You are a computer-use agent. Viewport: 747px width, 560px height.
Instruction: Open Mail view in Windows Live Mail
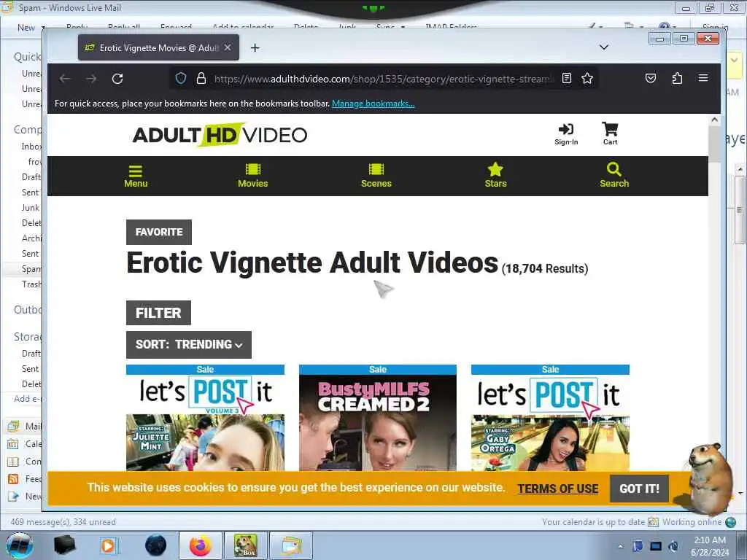click(x=25, y=426)
